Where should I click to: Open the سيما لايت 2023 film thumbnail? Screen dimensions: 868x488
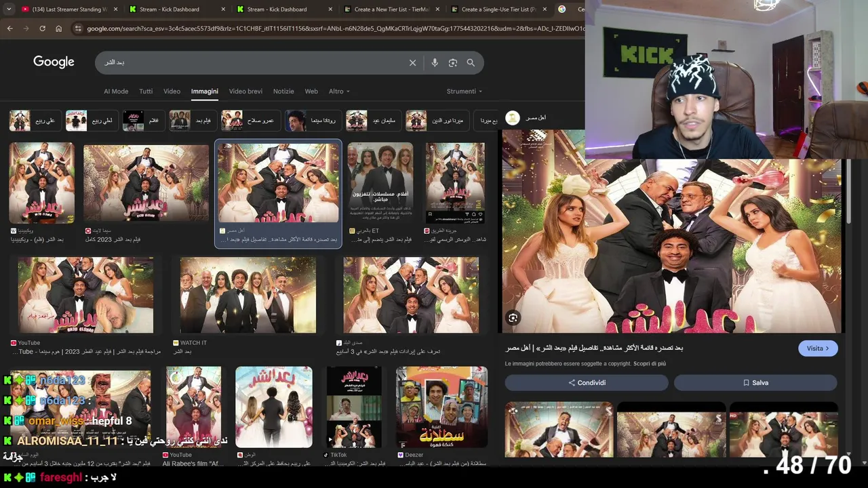pos(146,183)
